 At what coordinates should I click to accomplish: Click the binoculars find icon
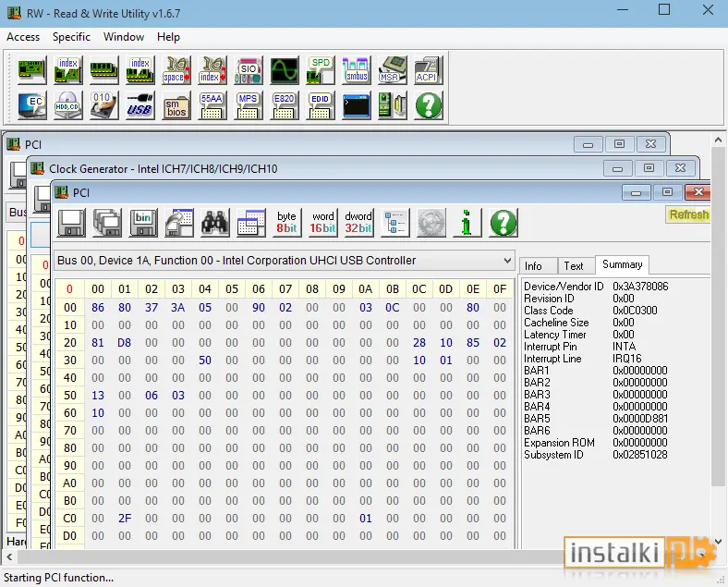click(215, 223)
